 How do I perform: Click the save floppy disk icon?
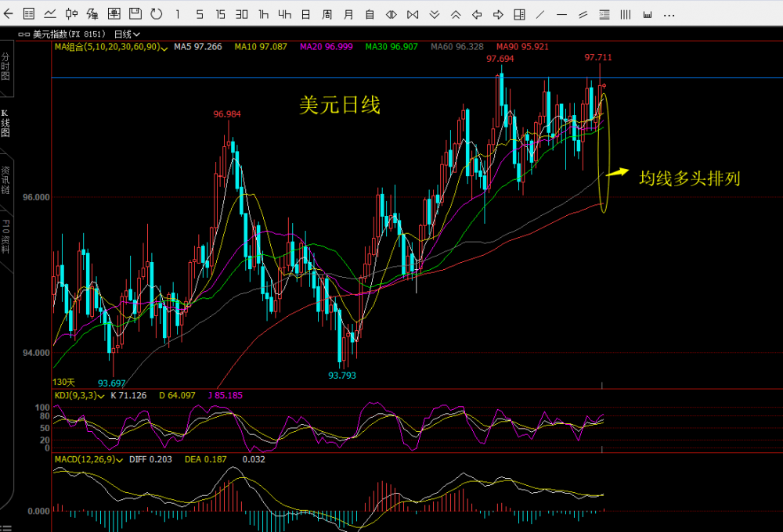[135, 14]
